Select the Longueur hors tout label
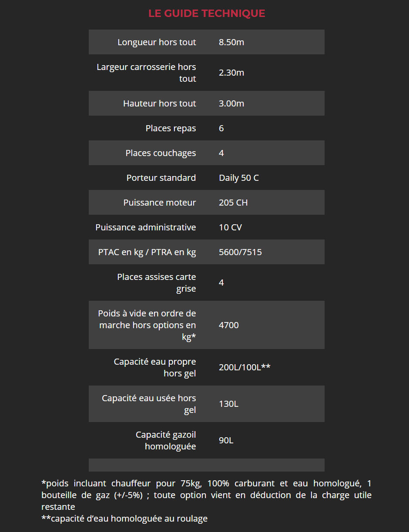The height and width of the screenshot is (532, 409). click(x=157, y=42)
